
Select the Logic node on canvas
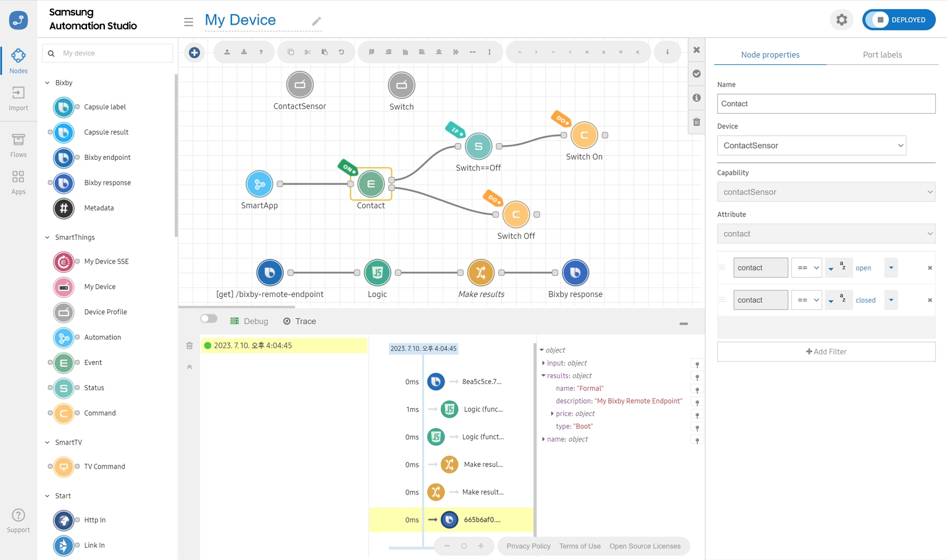click(377, 272)
